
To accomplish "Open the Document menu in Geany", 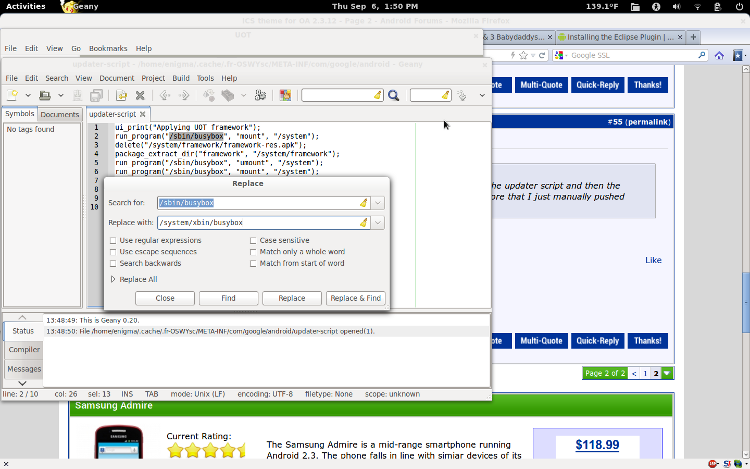I will [116, 78].
